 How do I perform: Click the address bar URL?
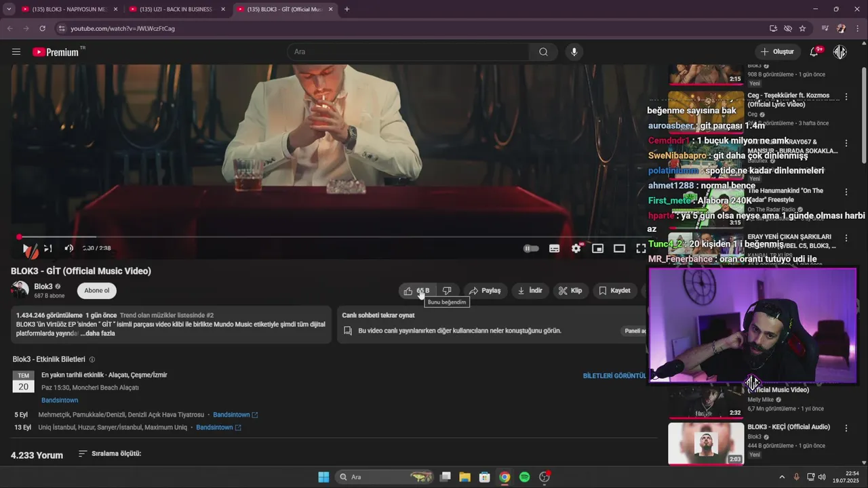pos(123,28)
